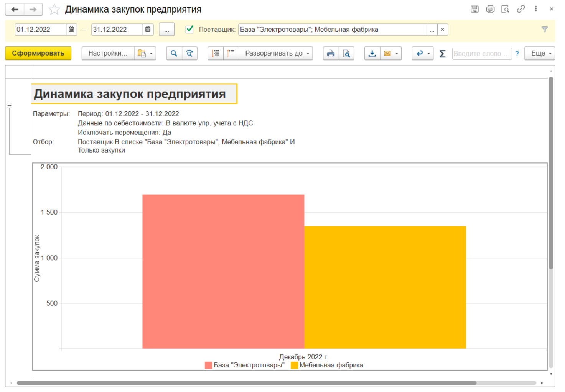Open email send options dropdown arrow
This screenshot has width=565, height=392.
397,54
